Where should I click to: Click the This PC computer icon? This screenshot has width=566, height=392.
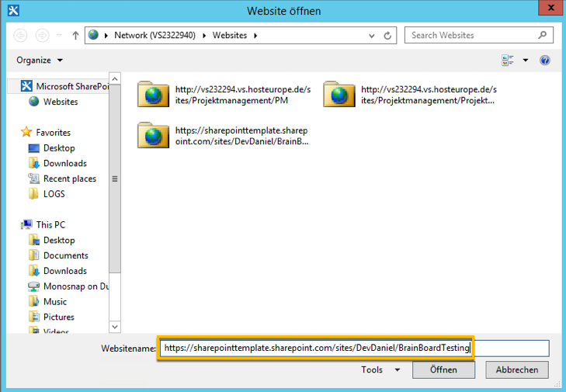(26, 224)
